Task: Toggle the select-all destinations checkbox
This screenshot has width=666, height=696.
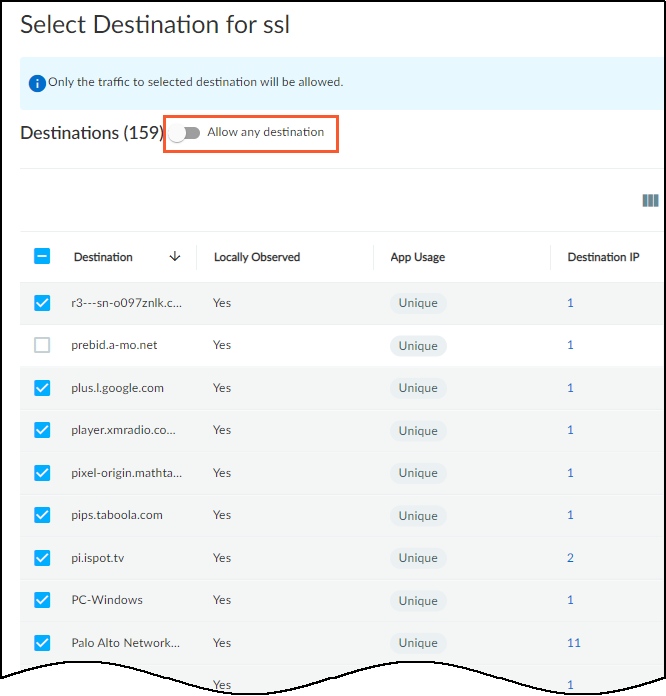Action: tap(42, 257)
